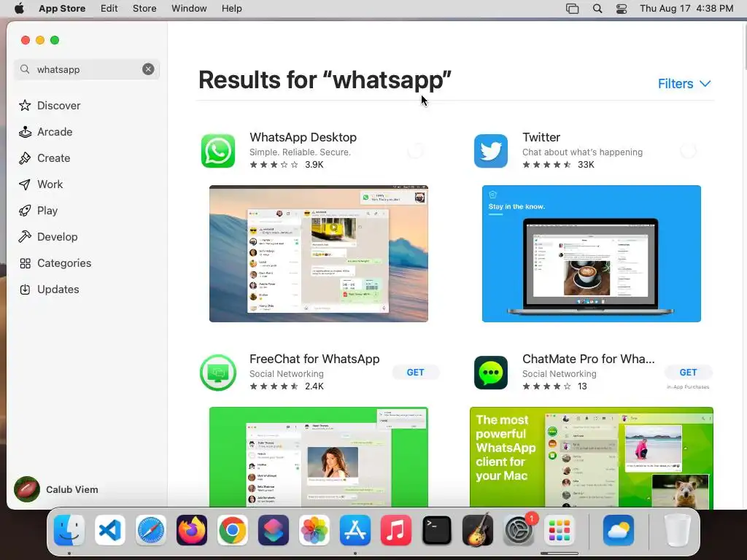Open Launchpad from the Dock
The image size is (747, 560).
click(560, 530)
